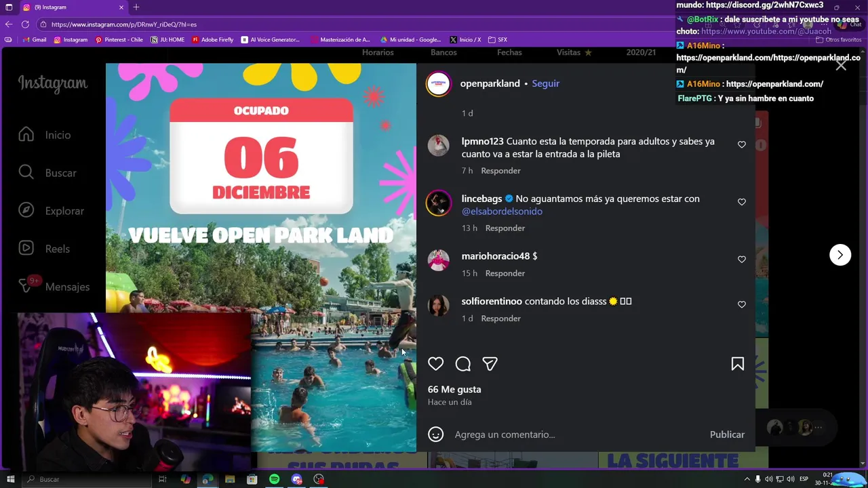The image size is (868, 488).
Task: Open the JU: HOME bookmark
Action: click(167, 40)
